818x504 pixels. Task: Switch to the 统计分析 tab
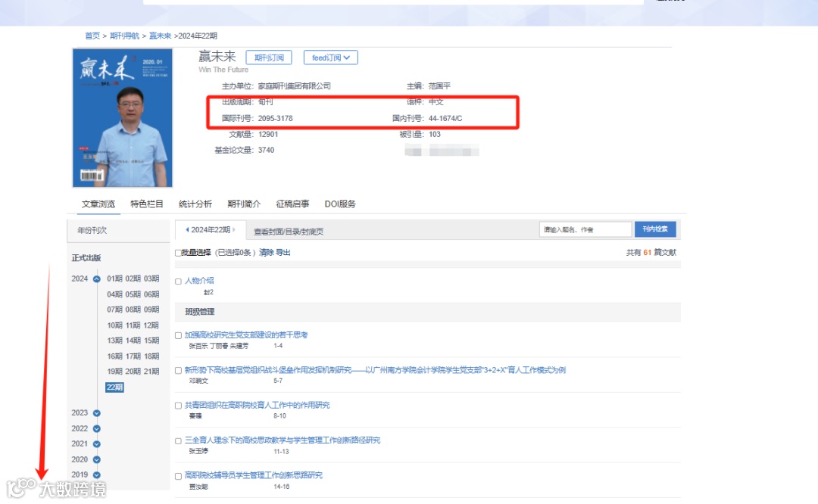tap(195, 204)
